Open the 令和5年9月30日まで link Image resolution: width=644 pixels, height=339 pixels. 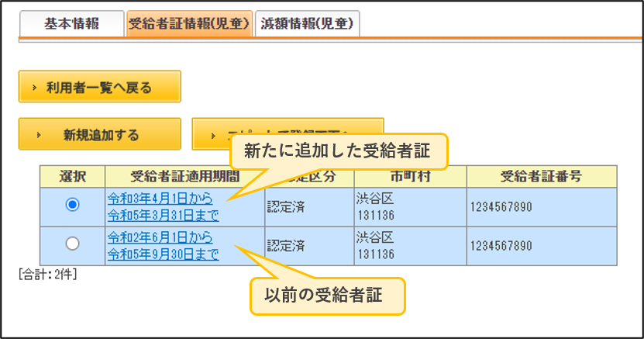pos(163,254)
